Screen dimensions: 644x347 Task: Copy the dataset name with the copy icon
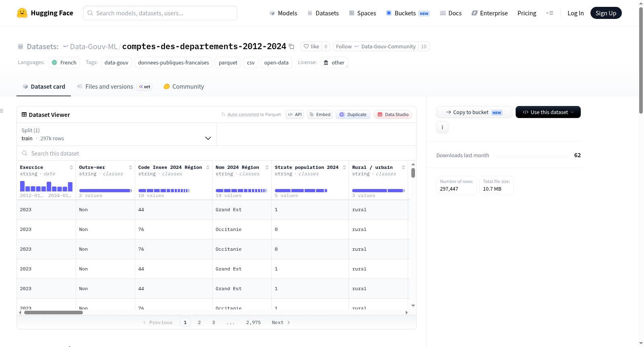coord(292,47)
